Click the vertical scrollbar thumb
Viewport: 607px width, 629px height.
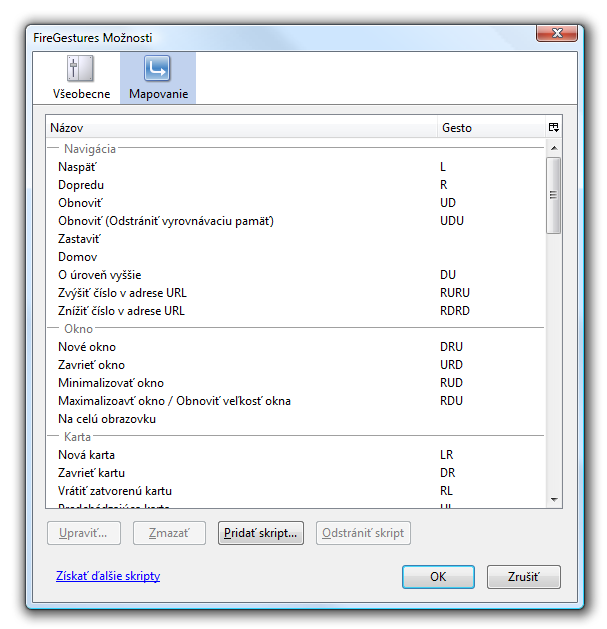tap(554, 195)
